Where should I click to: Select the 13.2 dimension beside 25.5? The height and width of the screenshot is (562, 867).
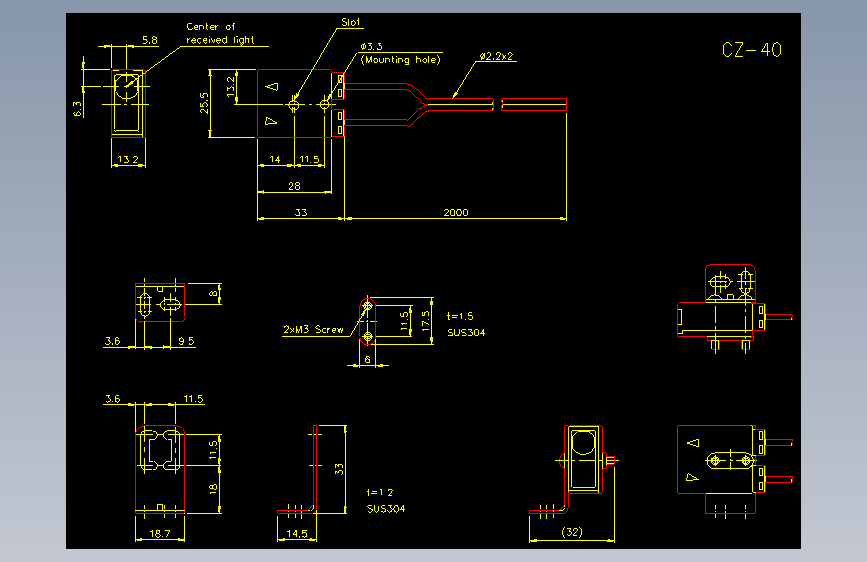pos(231,86)
